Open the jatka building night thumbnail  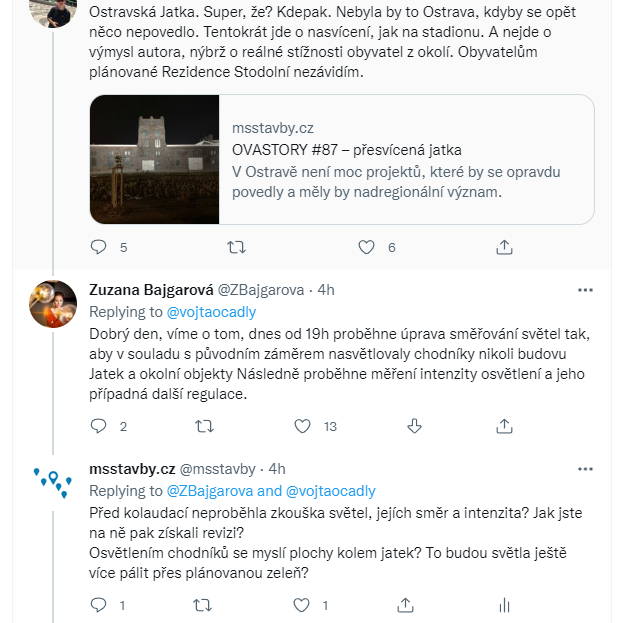[155, 159]
